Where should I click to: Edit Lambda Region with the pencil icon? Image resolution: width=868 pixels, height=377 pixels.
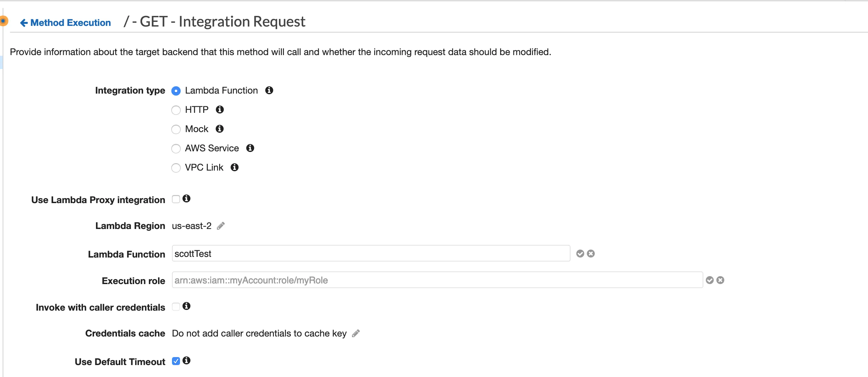221,226
